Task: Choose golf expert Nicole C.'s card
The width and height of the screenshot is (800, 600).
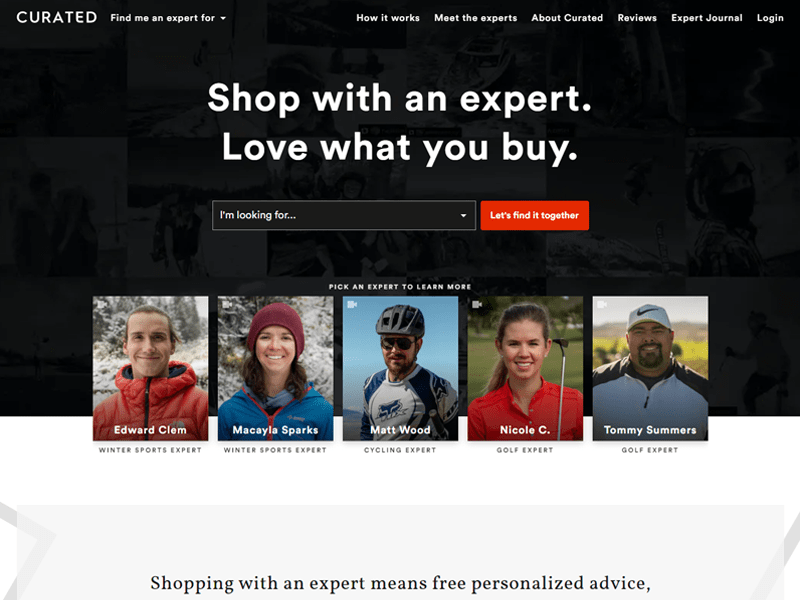Action: coord(526,368)
